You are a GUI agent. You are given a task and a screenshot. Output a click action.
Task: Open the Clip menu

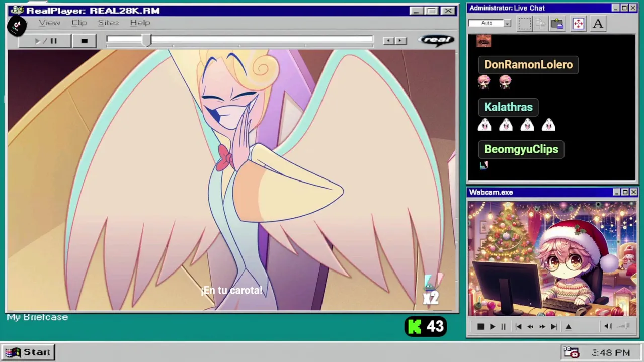click(x=79, y=23)
